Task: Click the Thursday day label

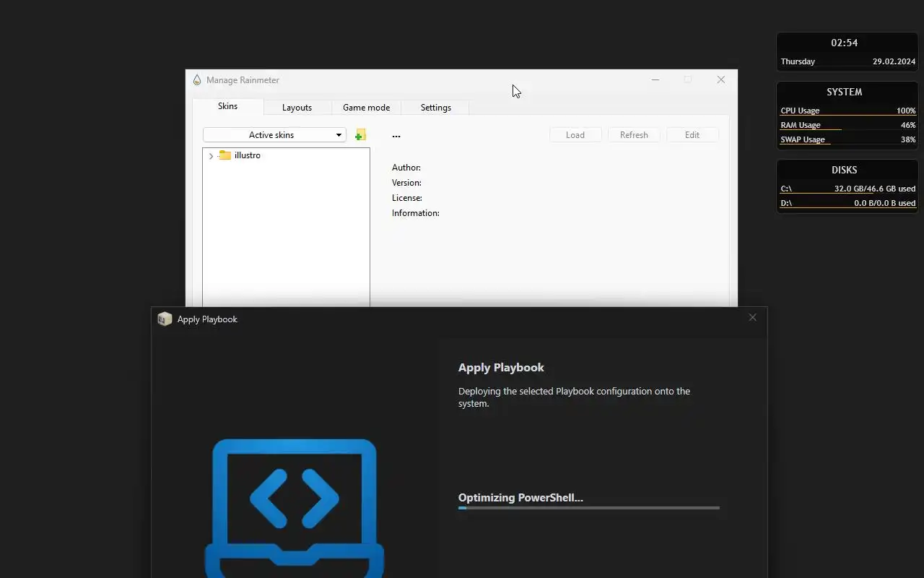Action: (x=798, y=61)
